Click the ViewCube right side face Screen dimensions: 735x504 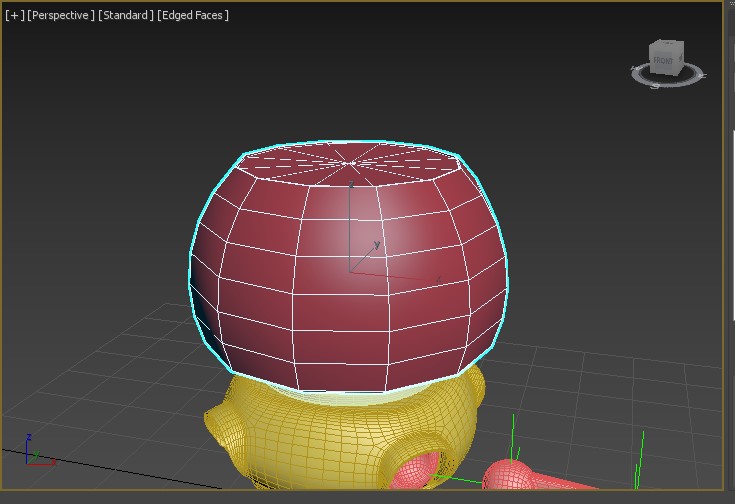[680, 60]
